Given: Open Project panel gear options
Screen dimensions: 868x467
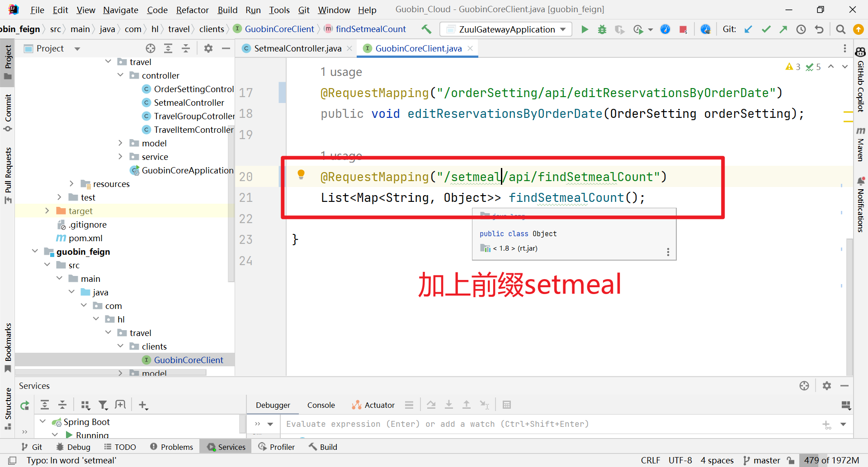Looking at the screenshot, I should click(x=208, y=48).
